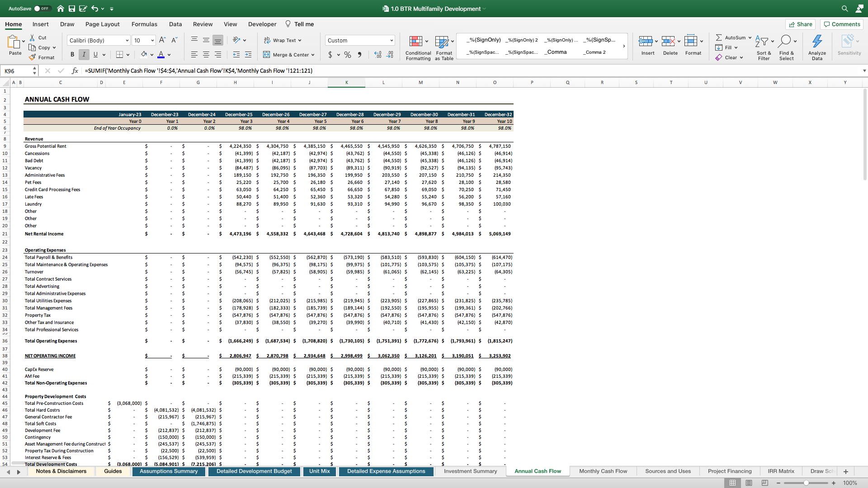868x488 pixels.
Task: Click column K header
Action: (347, 83)
